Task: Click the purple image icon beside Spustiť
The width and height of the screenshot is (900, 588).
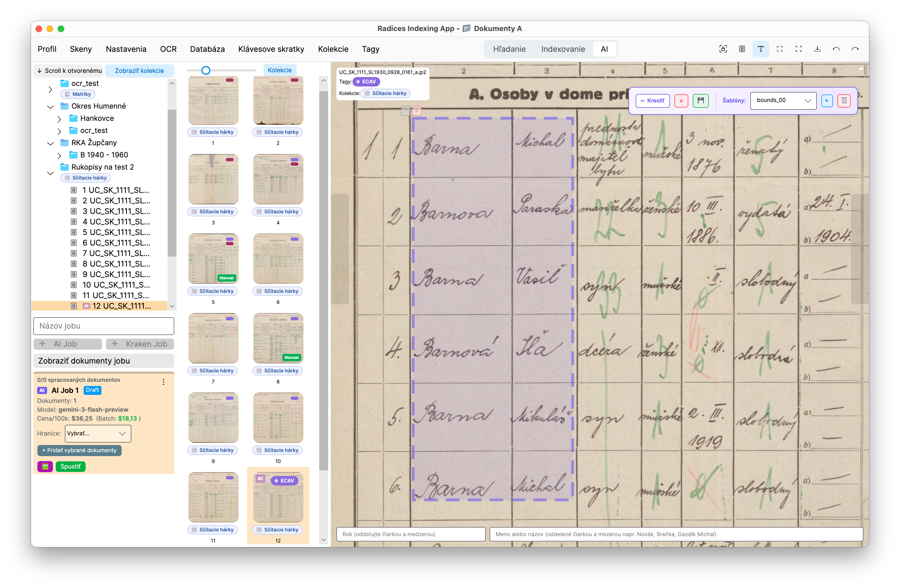Action: (45, 466)
